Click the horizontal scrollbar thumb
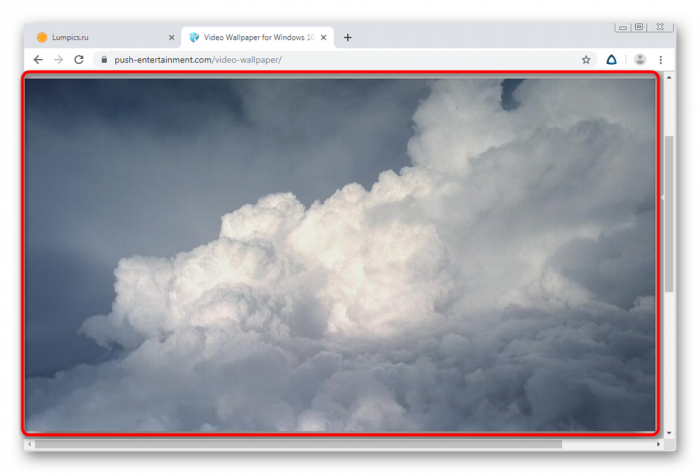 point(298,444)
